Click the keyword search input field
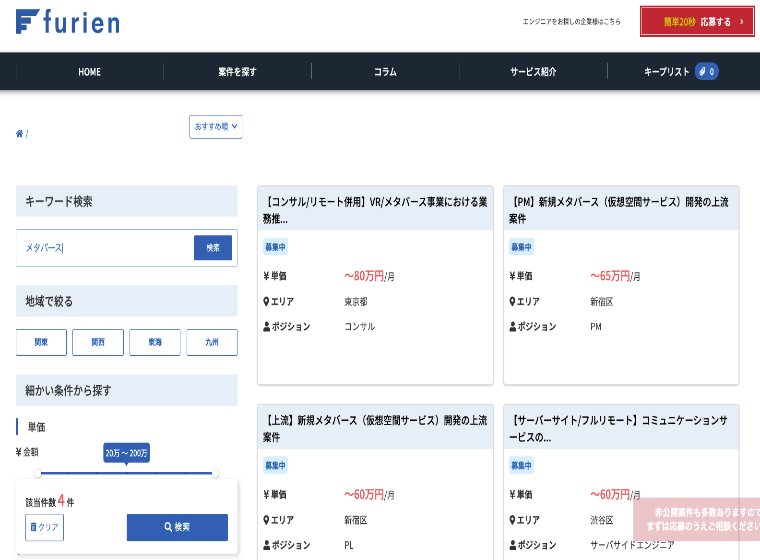This screenshot has height=560, width=760. [x=105, y=248]
